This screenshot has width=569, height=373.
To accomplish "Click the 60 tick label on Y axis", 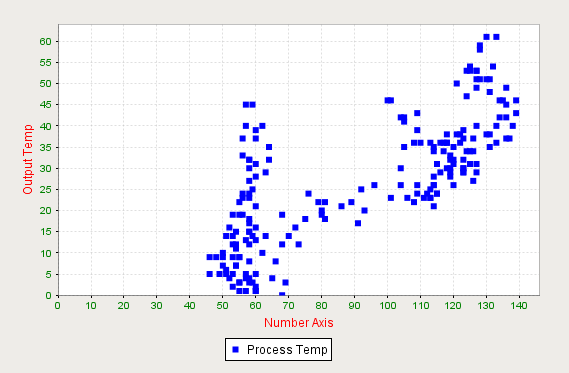I will (x=46, y=41).
